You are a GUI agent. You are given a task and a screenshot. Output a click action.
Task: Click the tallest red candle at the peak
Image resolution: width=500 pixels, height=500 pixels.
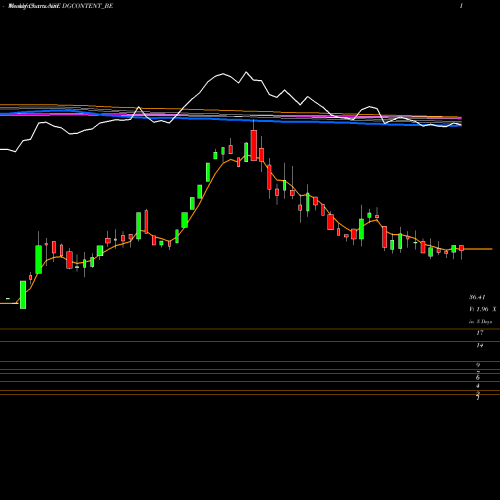click(x=254, y=145)
